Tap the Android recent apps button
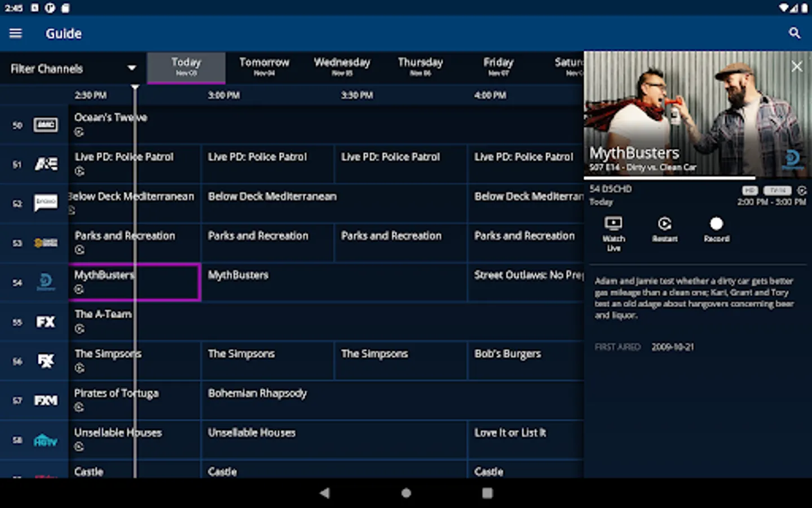The image size is (812, 508). pyautogui.click(x=487, y=493)
